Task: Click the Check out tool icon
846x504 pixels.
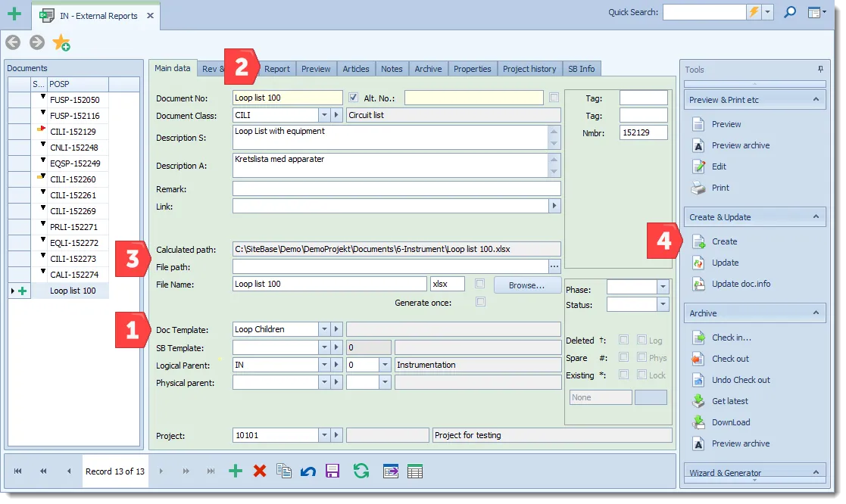Action: click(699, 359)
